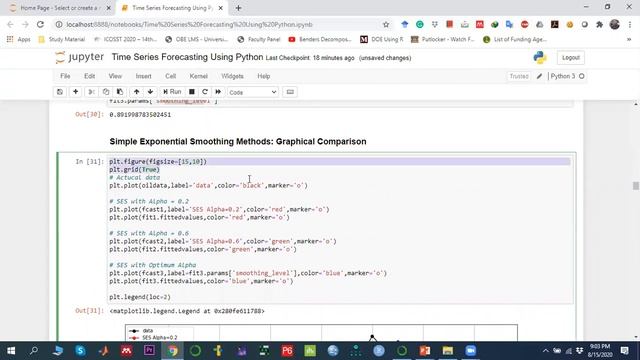Open the Chrome profile avatar

(615, 24)
